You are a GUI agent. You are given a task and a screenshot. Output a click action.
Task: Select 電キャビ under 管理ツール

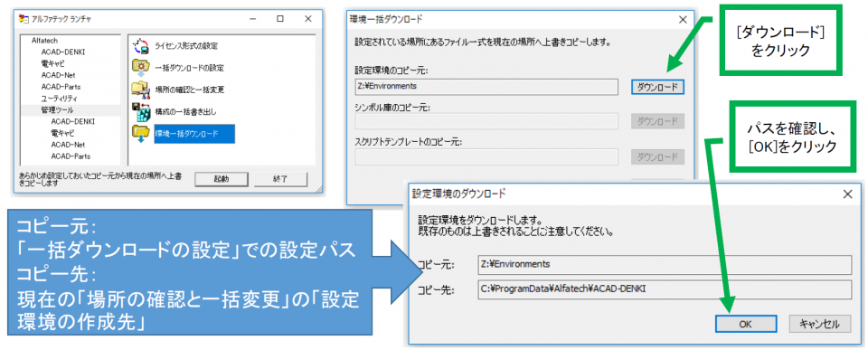coord(62,133)
